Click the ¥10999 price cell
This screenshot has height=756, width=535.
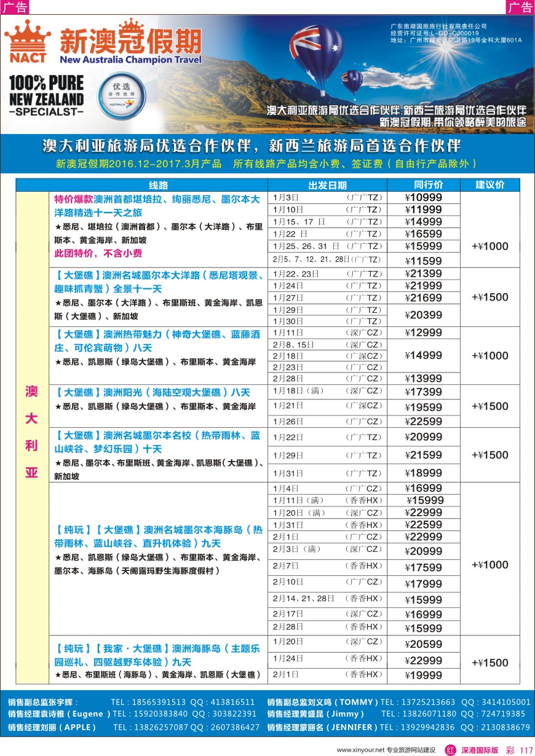tap(424, 197)
